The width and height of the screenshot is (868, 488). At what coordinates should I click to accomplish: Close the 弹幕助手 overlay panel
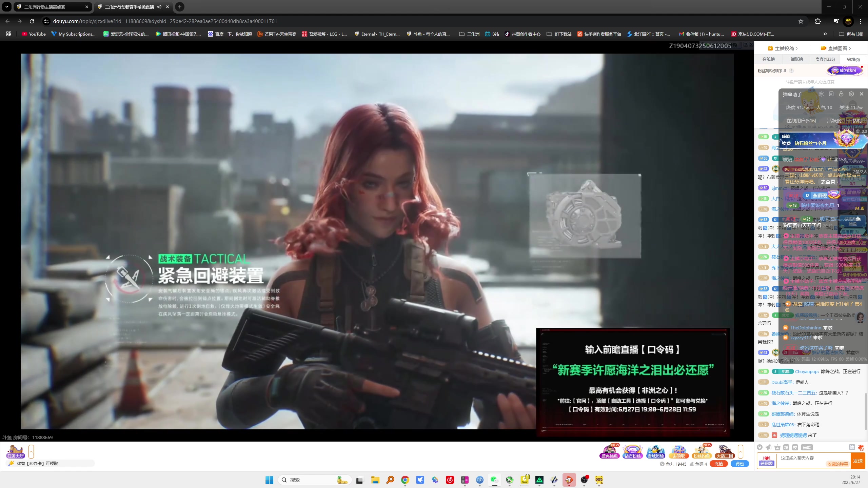(x=862, y=94)
